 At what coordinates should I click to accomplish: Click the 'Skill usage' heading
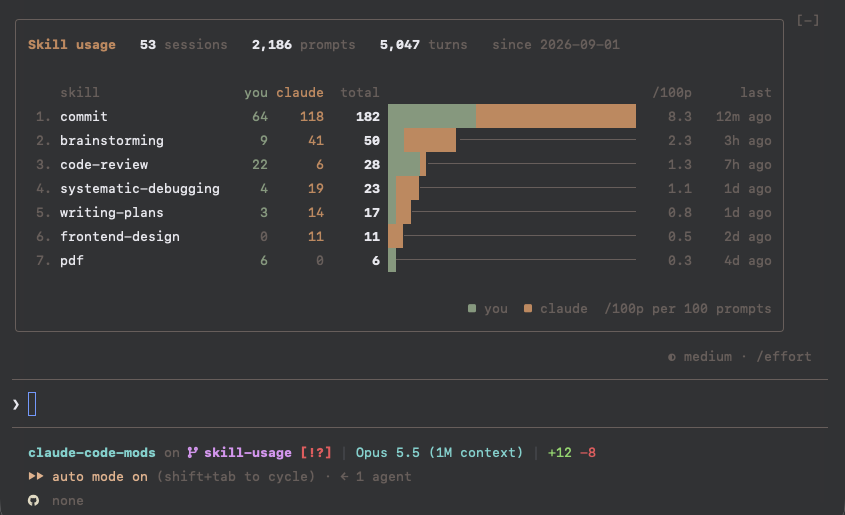tap(72, 45)
